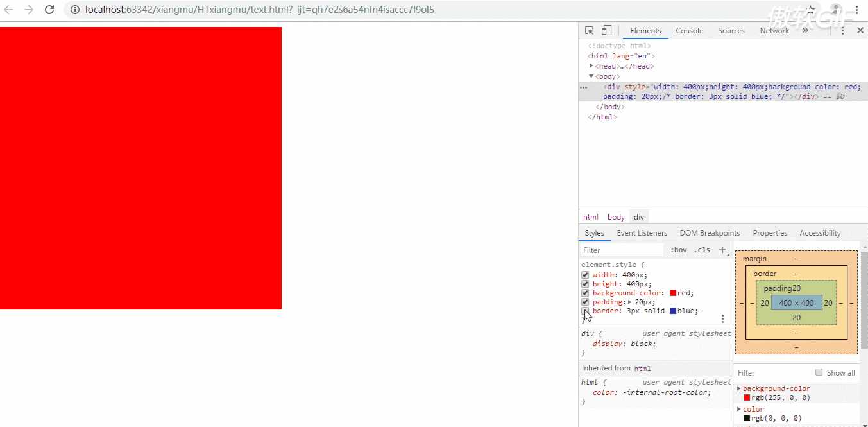This screenshot has width=868, height=427.
Task: Click the Styles Filter input field
Action: tap(622, 250)
